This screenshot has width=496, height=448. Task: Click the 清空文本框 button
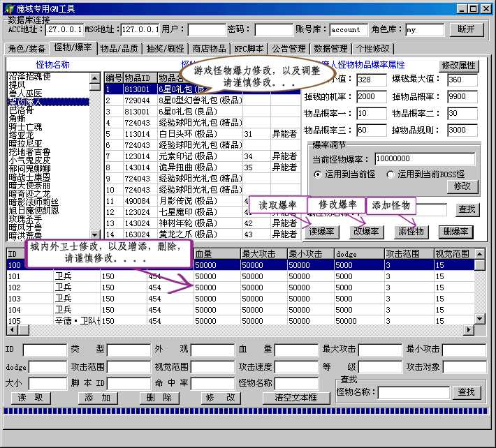tap(295, 397)
